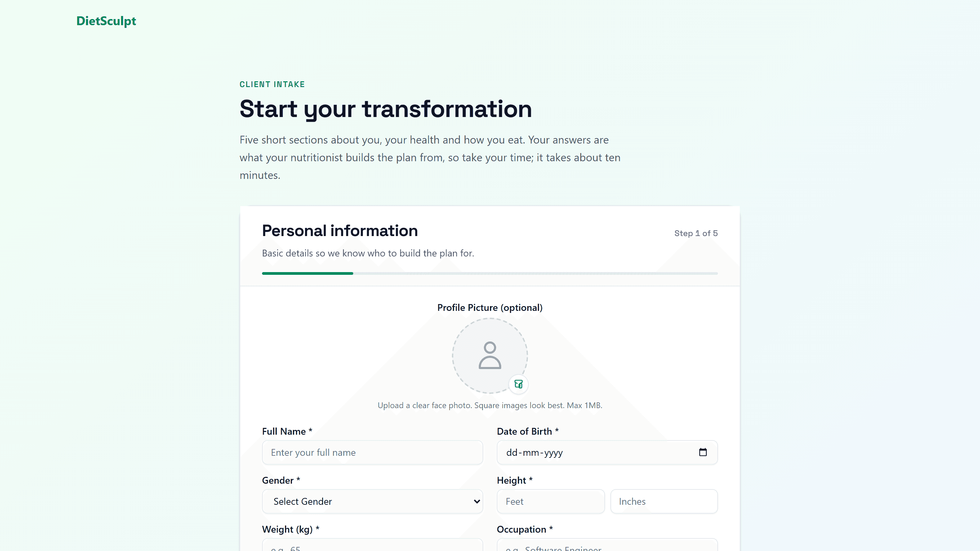Viewport: 980px width, 551px height.
Task: Click the step progress bar
Action: pyautogui.click(x=490, y=273)
